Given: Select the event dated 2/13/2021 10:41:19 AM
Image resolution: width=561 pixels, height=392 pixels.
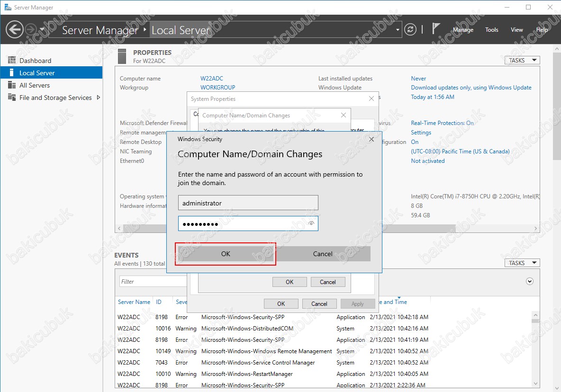Looking at the screenshot, I should [272, 340].
